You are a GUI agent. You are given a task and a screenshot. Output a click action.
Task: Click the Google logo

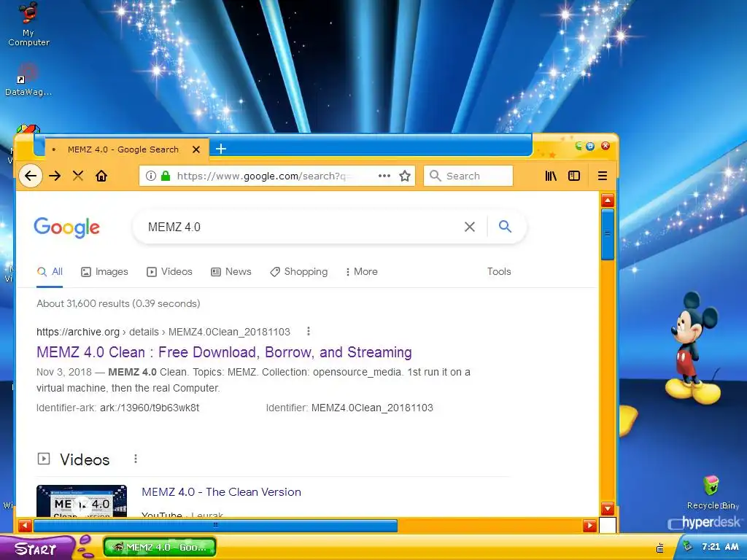point(66,227)
